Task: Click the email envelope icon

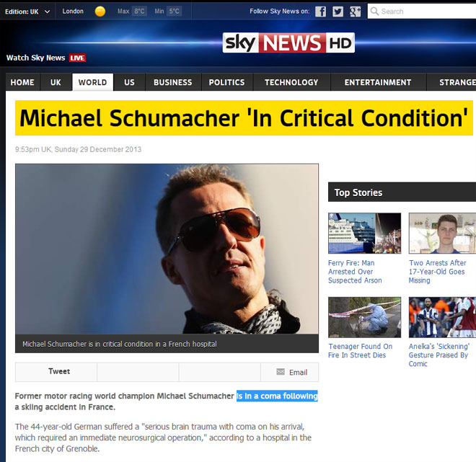Action: [x=281, y=372]
